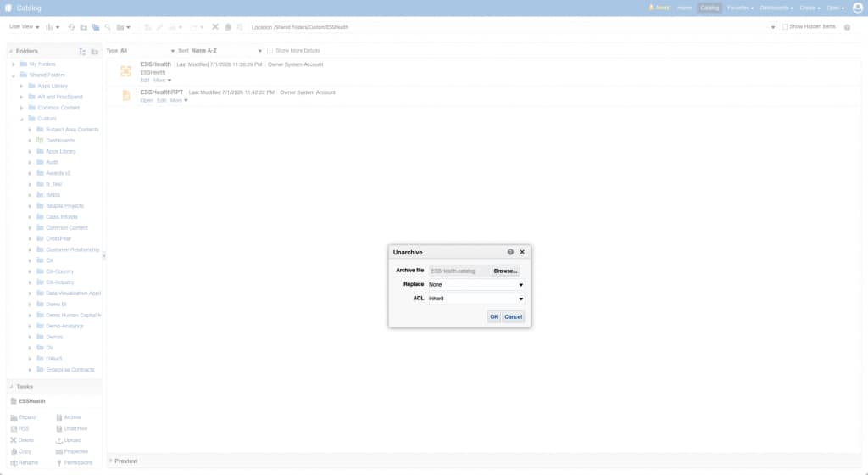Expand the Apps Library node under Shared Folders
The image size is (868, 475).
21,86
